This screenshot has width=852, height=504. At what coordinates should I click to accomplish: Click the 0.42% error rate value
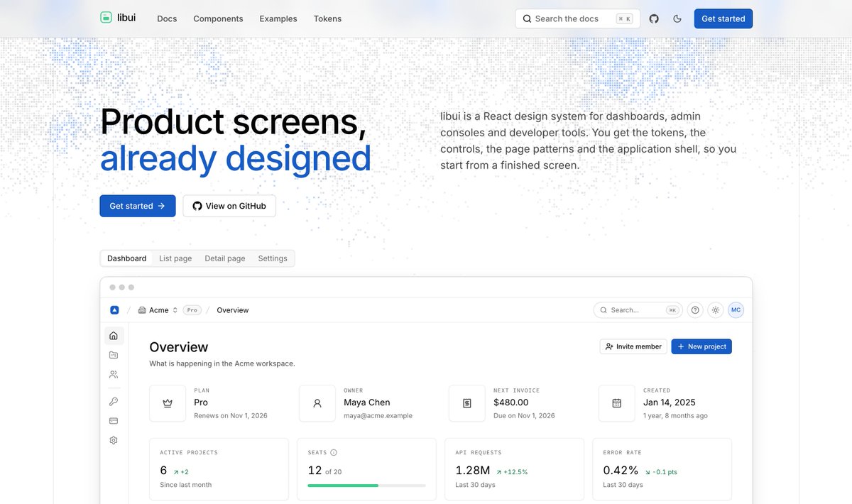click(621, 471)
